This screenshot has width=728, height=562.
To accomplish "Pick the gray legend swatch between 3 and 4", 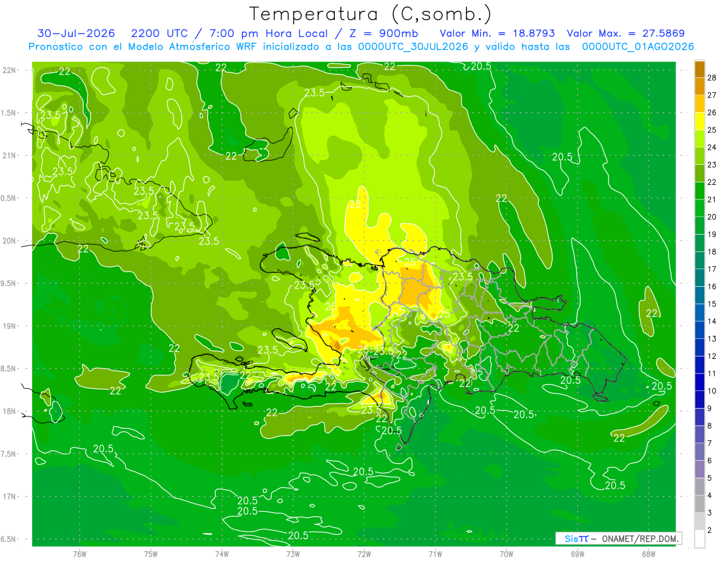I will (699, 504).
